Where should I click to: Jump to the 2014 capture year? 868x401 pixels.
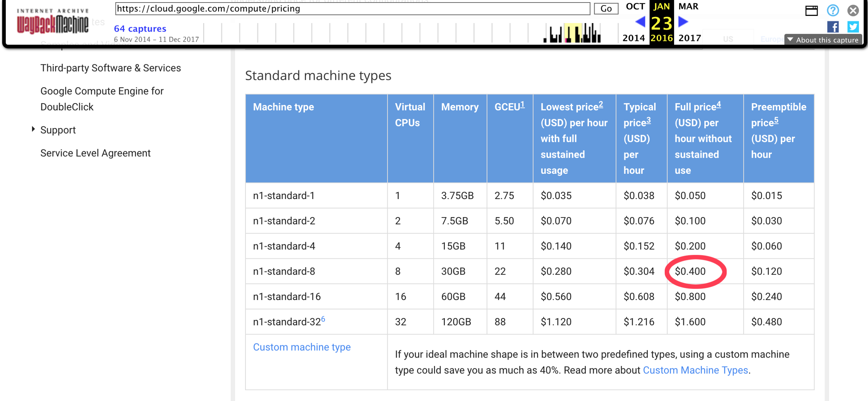pyautogui.click(x=633, y=38)
